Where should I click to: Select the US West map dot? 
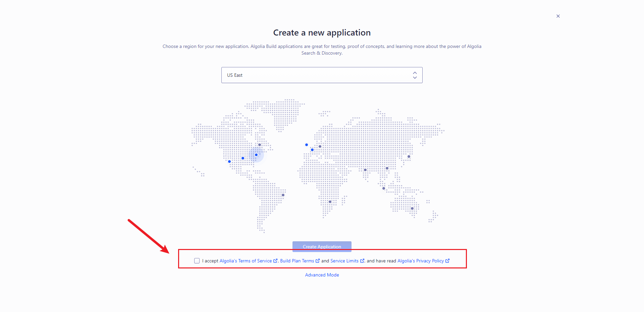point(229,162)
